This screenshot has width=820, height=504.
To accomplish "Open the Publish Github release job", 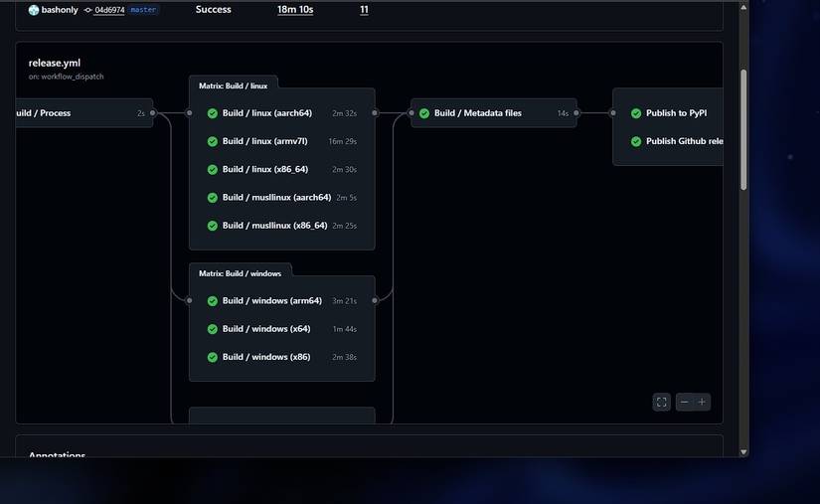I will tap(673, 141).
